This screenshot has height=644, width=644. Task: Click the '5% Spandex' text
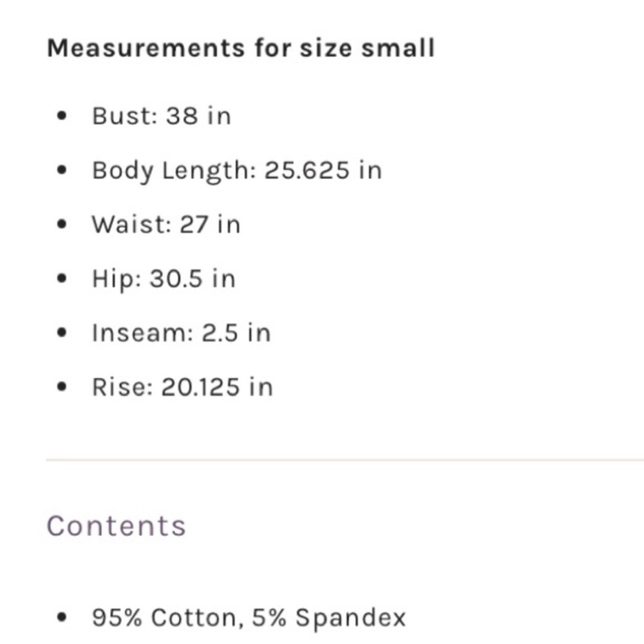click(328, 618)
